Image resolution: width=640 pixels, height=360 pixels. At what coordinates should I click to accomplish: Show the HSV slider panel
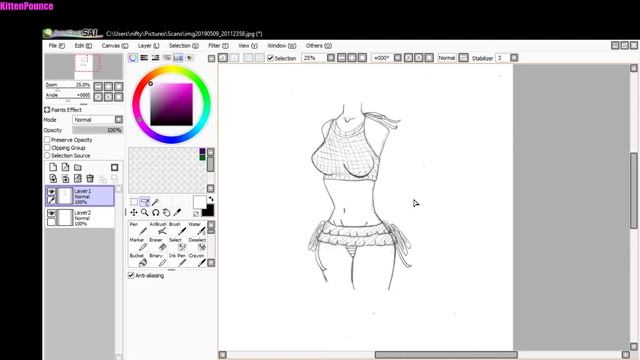click(x=156, y=58)
